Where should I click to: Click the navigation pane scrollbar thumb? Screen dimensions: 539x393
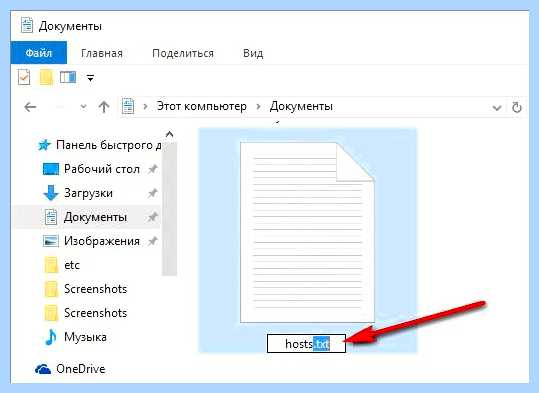169,209
